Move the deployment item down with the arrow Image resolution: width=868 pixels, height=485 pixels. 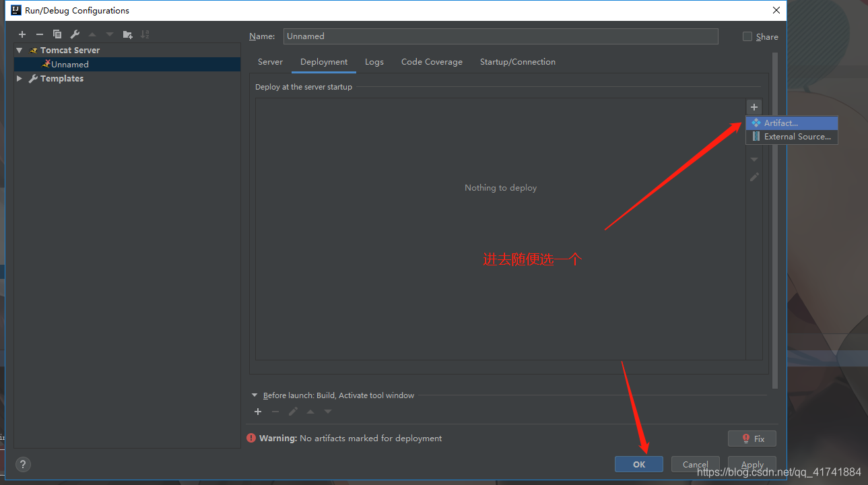(x=754, y=160)
